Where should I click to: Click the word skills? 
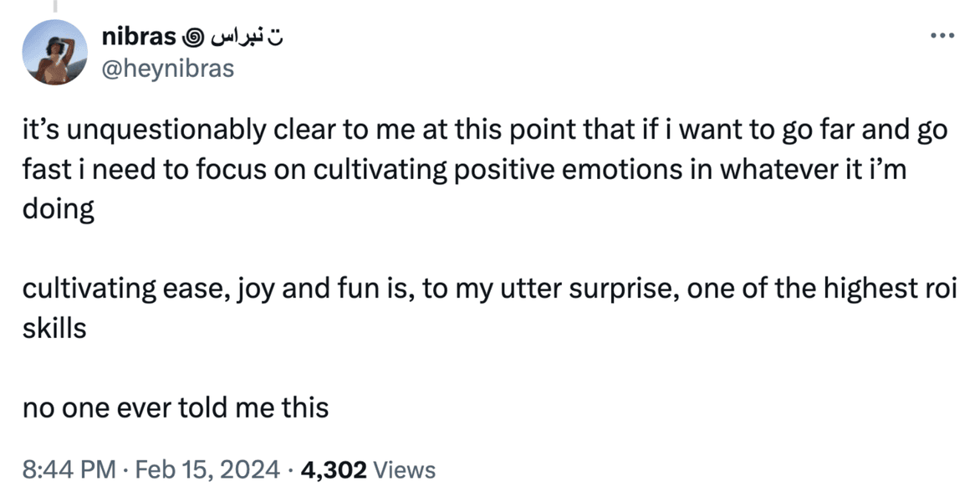[54, 328]
